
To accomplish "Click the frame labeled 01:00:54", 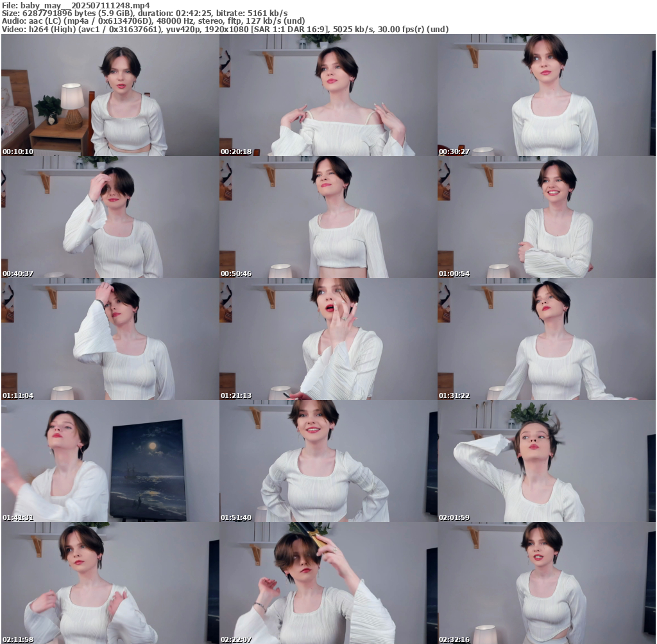I will (x=547, y=217).
